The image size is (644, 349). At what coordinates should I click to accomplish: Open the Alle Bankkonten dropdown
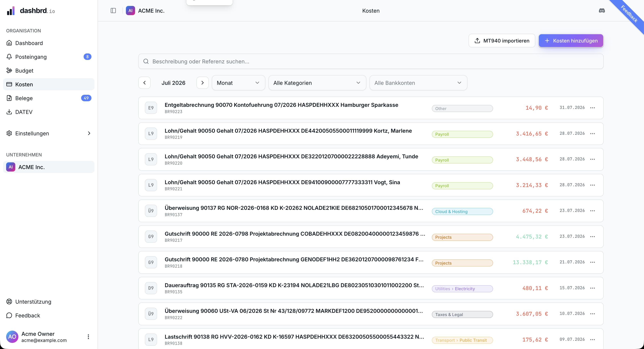(418, 83)
